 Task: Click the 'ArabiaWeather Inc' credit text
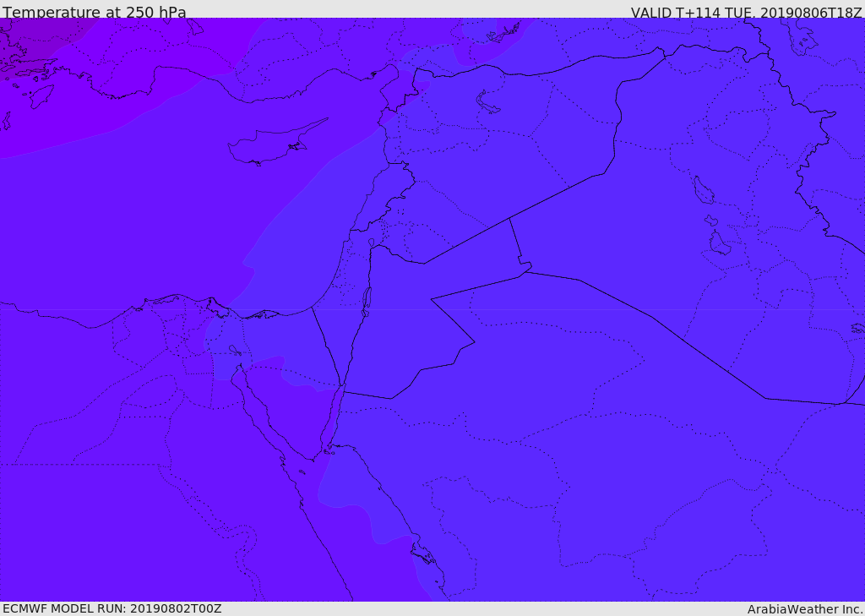point(805,609)
